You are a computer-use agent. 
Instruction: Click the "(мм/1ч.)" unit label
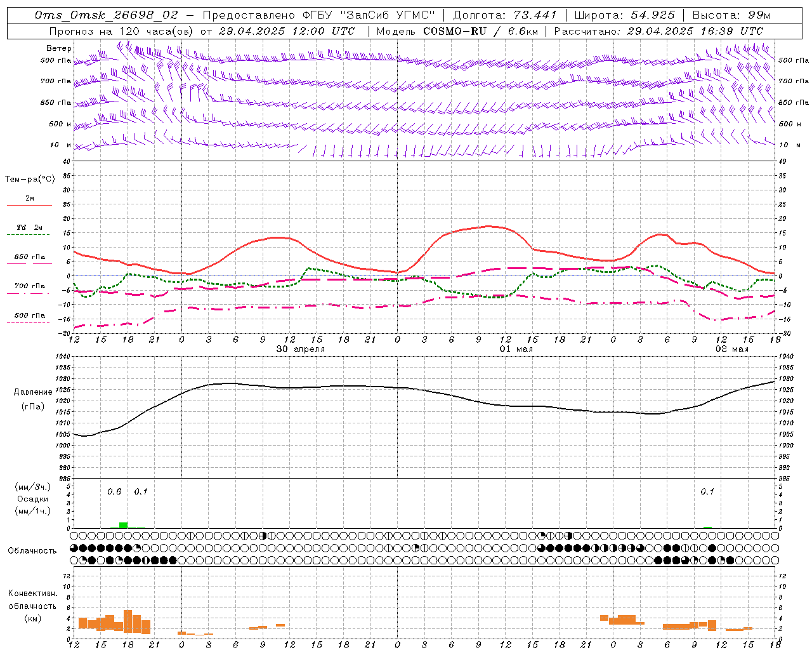(33, 511)
